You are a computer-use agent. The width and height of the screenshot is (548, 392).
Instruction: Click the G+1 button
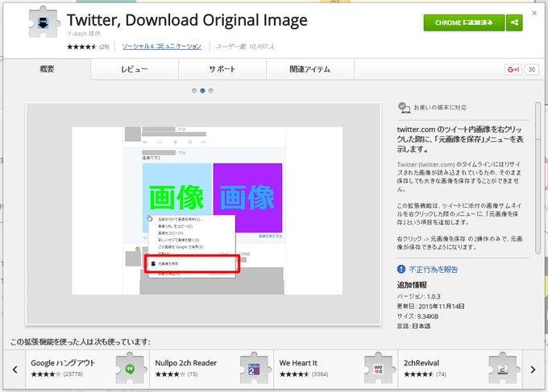513,69
